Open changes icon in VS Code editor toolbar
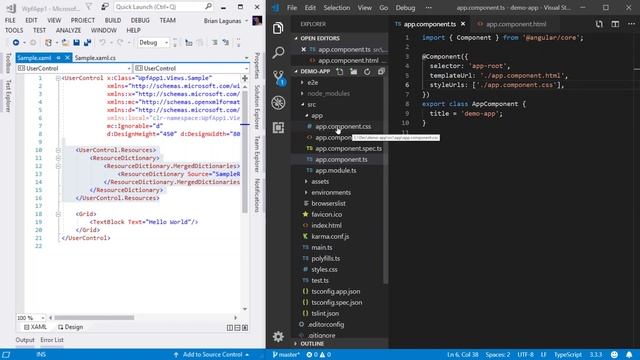The height and width of the screenshot is (360, 640). click(599, 24)
